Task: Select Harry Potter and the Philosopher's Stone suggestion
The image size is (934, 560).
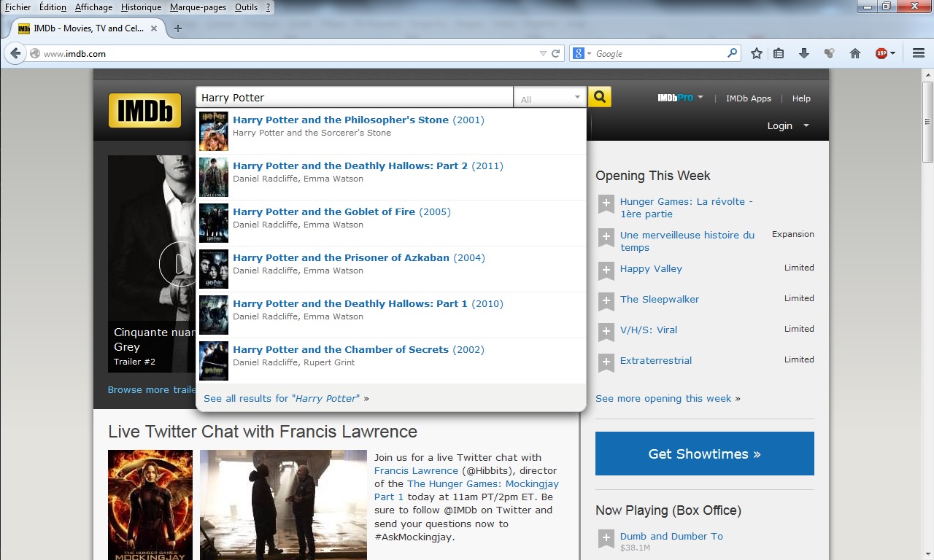Action: (391, 132)
